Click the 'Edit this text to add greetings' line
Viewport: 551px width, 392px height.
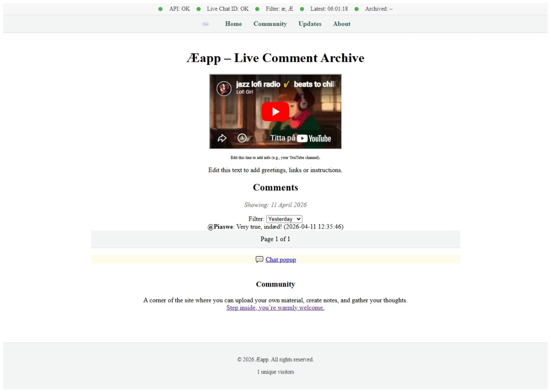point(275,170)
